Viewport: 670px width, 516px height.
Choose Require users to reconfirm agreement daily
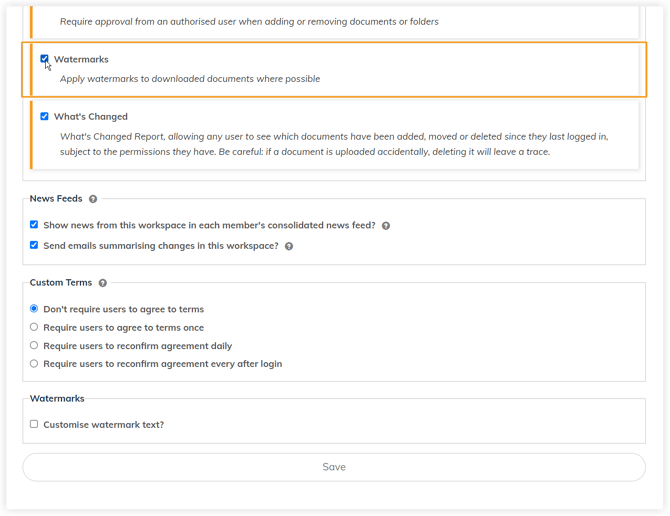tap(34, 345)
